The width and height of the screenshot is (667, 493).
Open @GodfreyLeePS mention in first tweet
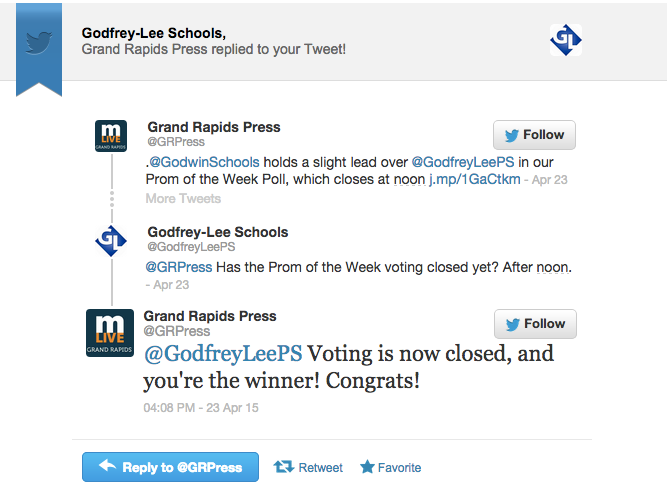point(462,162)
